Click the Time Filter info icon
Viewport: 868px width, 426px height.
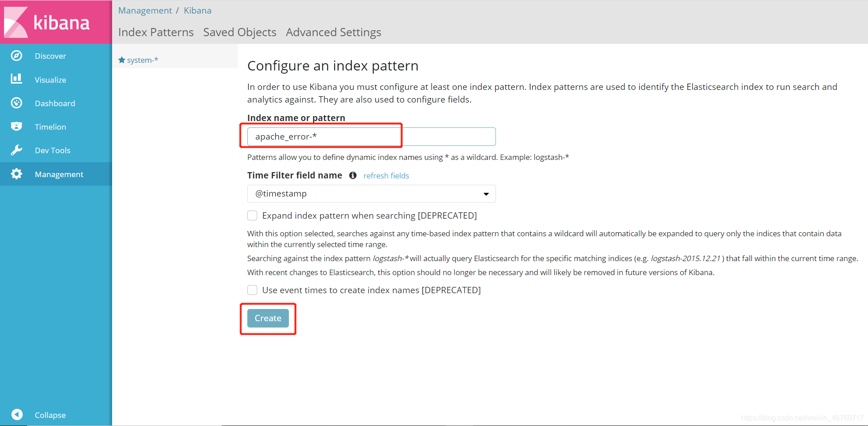click(x=353, y=175)
